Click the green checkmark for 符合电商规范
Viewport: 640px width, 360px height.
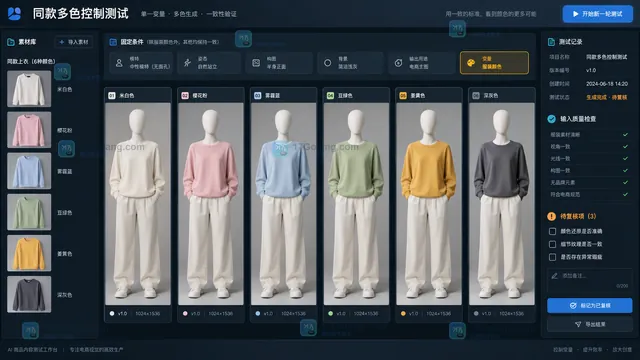pyautogui.click(x=625, y=195)
